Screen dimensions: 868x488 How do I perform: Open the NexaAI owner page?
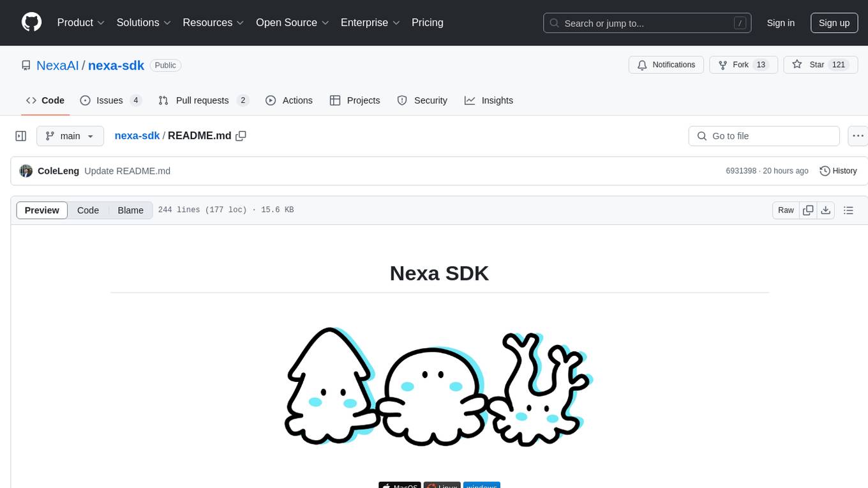[x=57, y=65]
